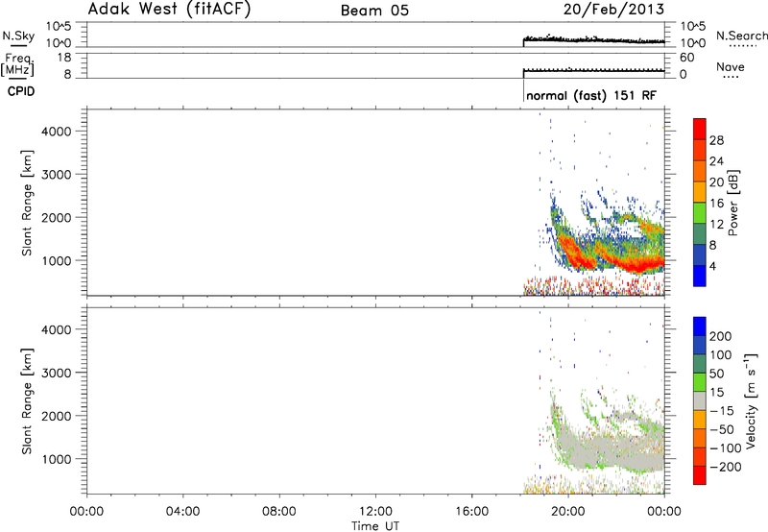
Task: Click the "08:00" time tick label
Action: (x=279, y=512)
